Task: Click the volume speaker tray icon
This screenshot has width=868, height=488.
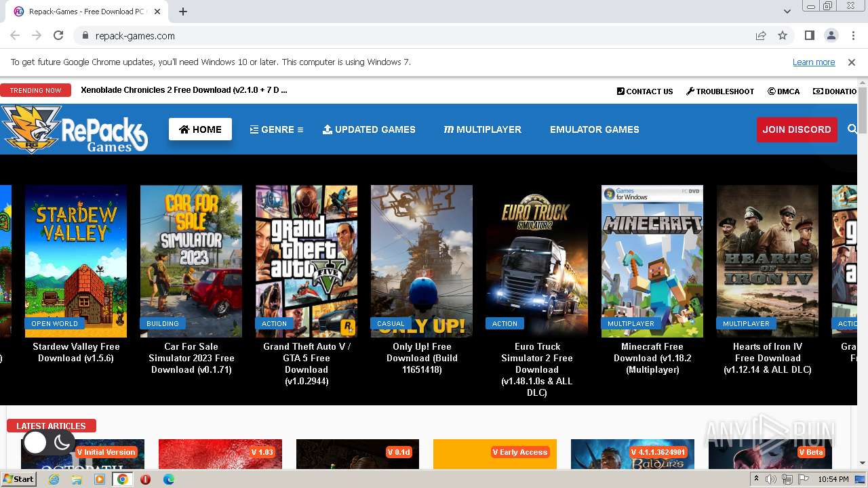Action: tap(771, 479)
